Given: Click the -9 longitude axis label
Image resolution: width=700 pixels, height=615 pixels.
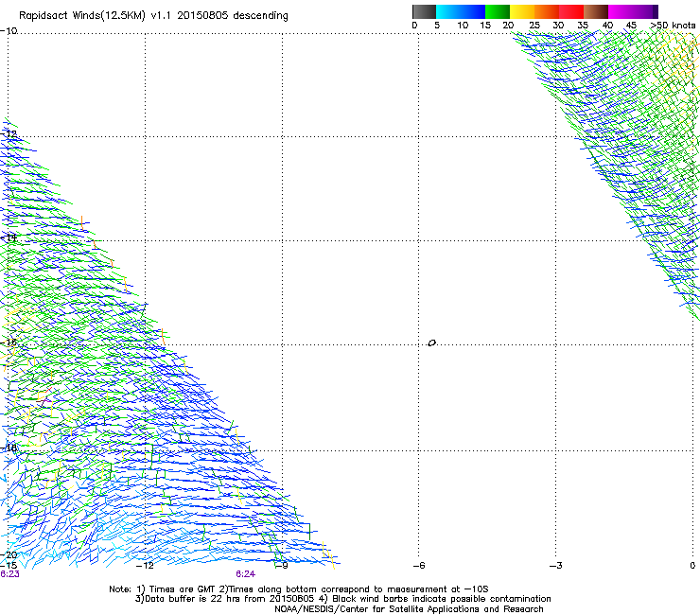Looking at the screenshot, I should click(x=282, y=566).
